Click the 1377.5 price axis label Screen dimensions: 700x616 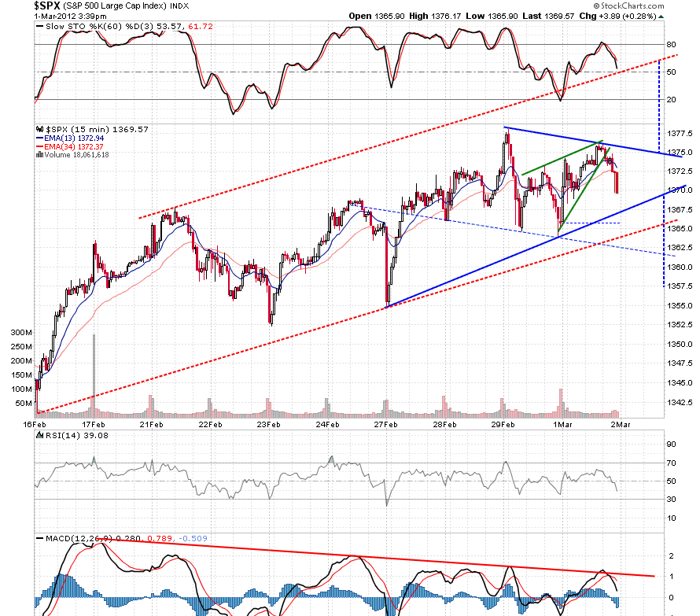click(680, 134)
